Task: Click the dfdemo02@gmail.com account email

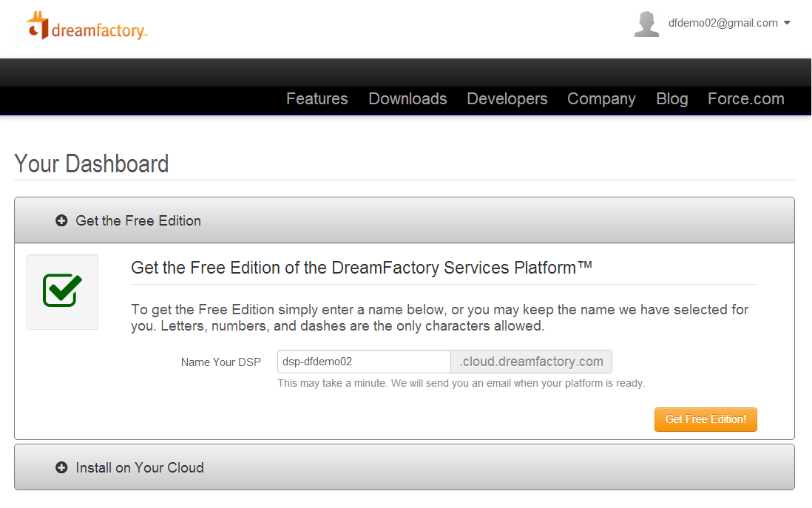Action: coord(723,23)
